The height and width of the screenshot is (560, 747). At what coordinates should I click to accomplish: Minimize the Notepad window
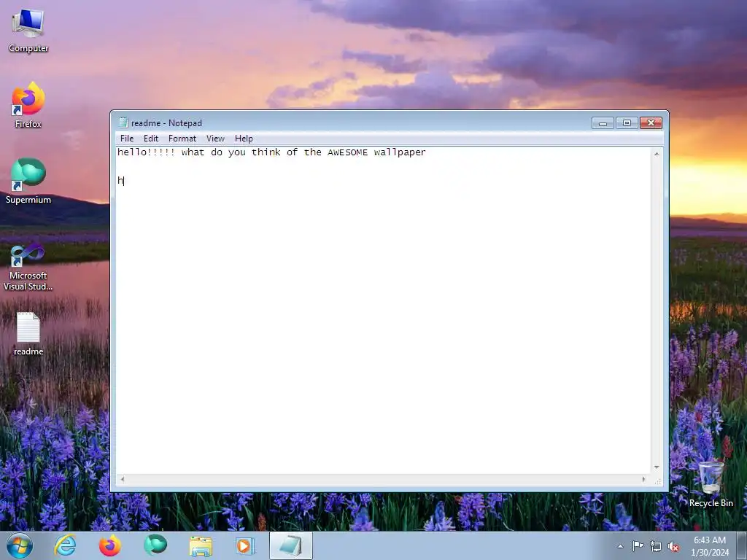tap(603, 122)
